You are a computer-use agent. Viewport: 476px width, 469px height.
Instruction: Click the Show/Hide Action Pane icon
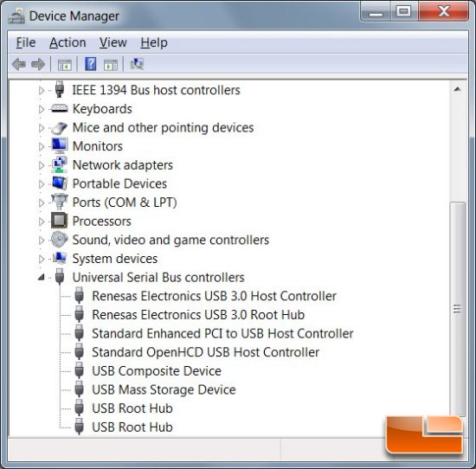(x=111, y=65)
